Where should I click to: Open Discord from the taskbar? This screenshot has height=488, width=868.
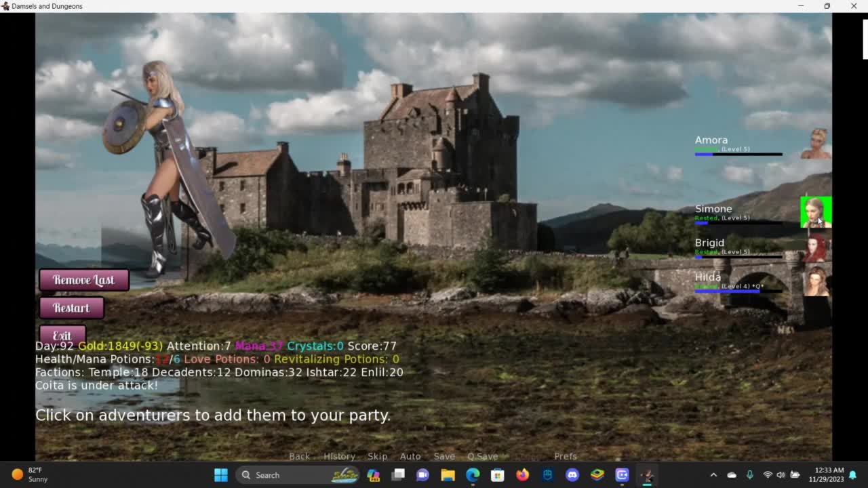572,475
